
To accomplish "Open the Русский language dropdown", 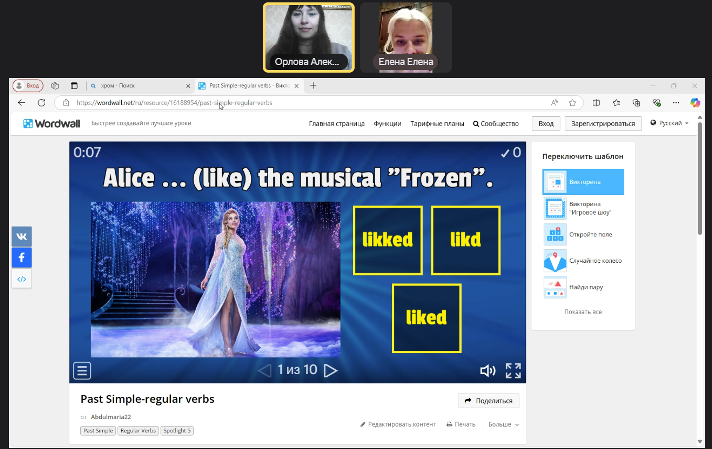I will click(x=669, y=123).
